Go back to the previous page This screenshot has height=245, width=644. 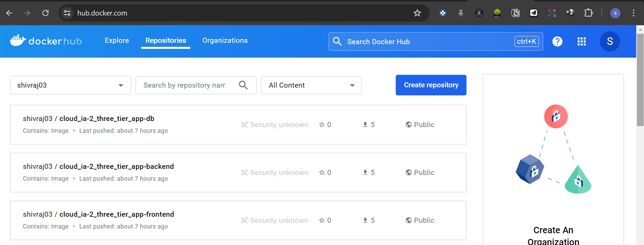click(9, 13)
